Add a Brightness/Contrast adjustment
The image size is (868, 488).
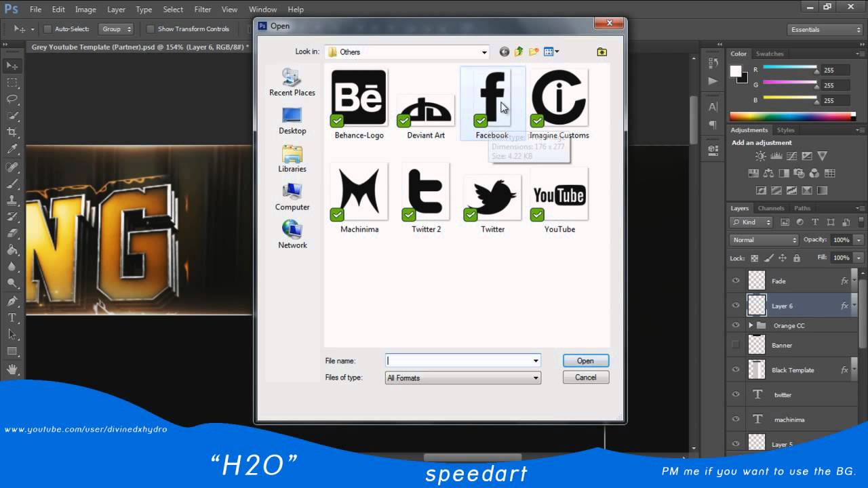761,156
